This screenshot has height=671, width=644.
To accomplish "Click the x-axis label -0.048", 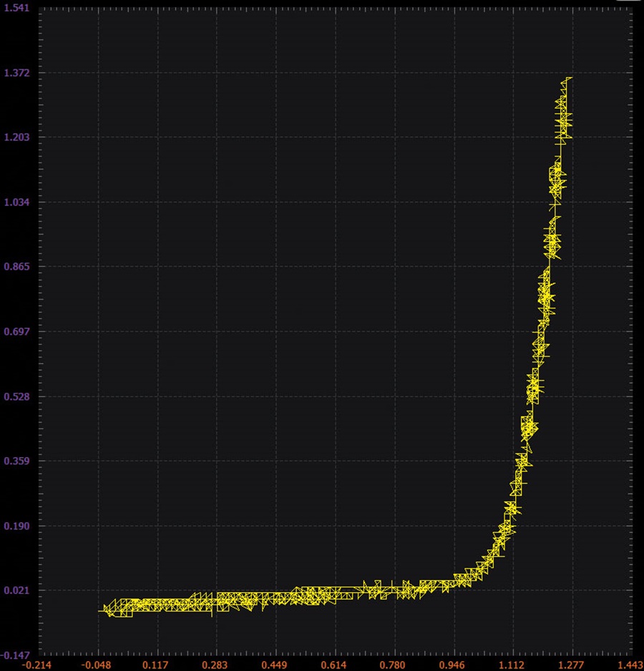I will coord(97,665).
